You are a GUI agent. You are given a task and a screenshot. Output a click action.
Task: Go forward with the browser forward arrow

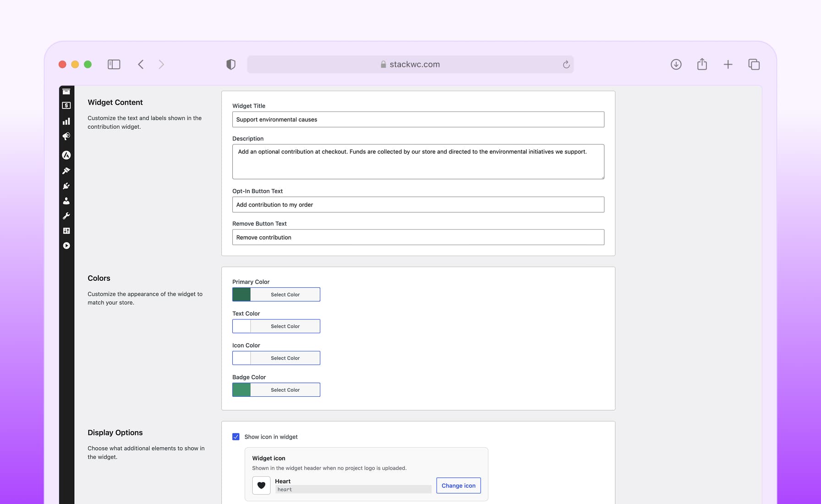pos(161,65)
